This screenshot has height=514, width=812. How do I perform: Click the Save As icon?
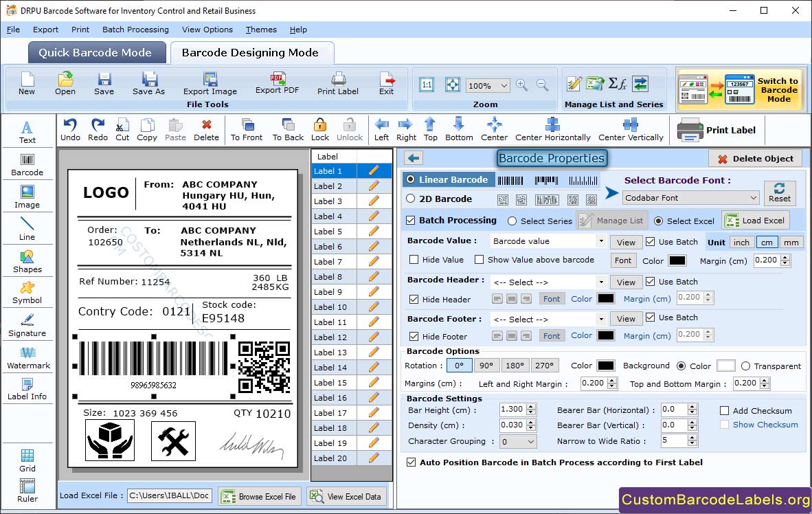tap(149, 79)
